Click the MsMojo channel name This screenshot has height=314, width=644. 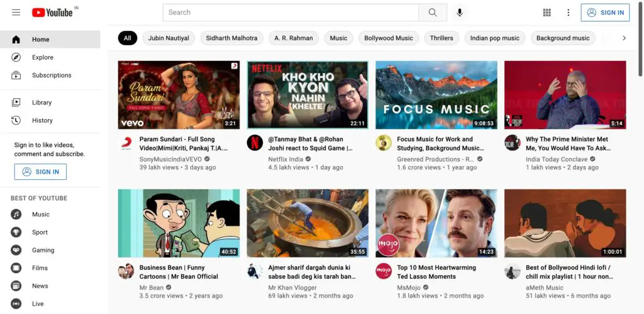click(x=409, y=288)
